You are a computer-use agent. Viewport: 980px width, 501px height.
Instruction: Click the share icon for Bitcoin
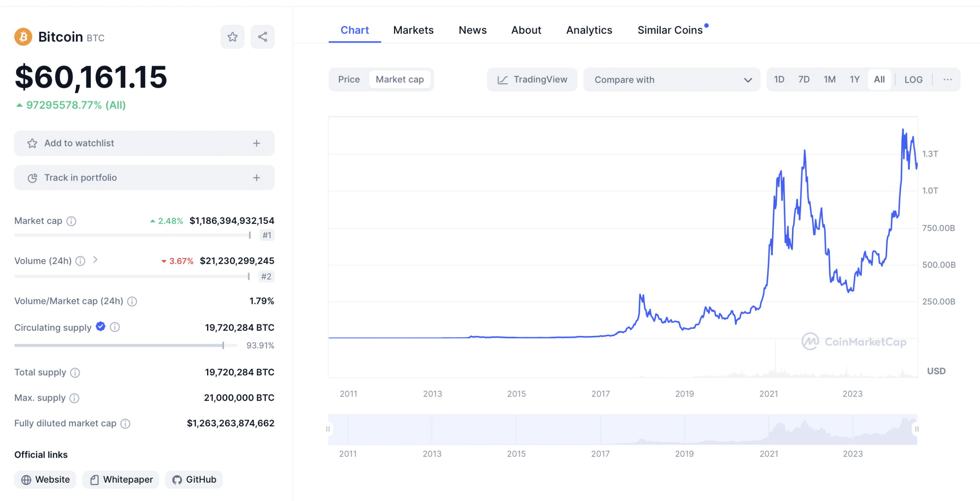[262, 36]
